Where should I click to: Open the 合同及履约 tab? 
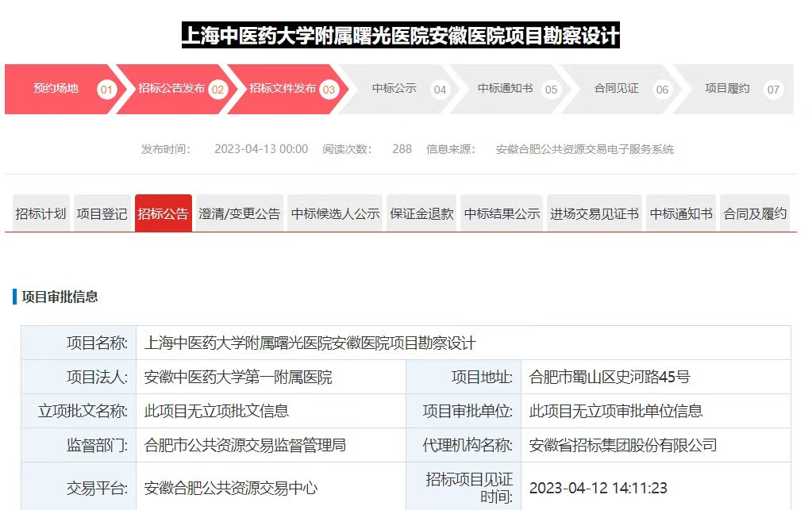pyautogui.click(x=755, y=213)
